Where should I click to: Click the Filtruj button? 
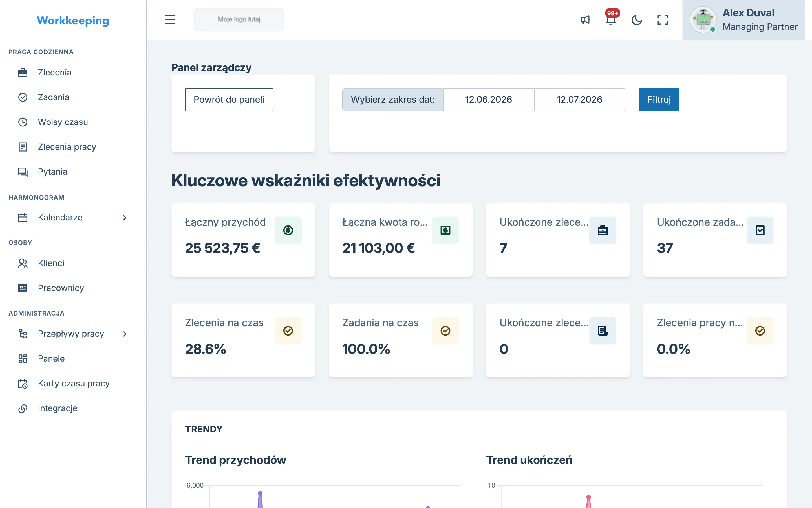[x=659, y=99]
